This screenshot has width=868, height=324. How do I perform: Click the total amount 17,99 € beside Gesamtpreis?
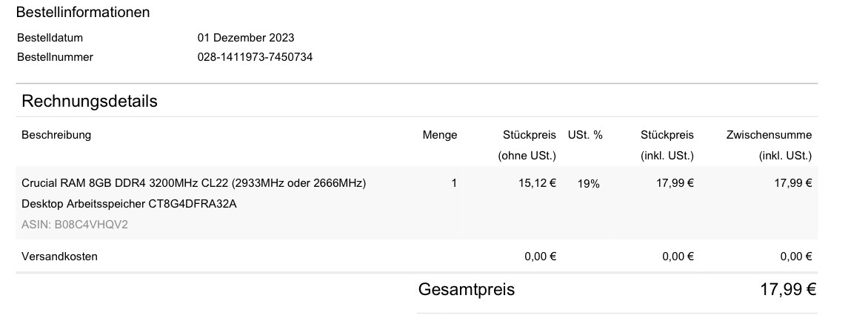pos(788,289)
